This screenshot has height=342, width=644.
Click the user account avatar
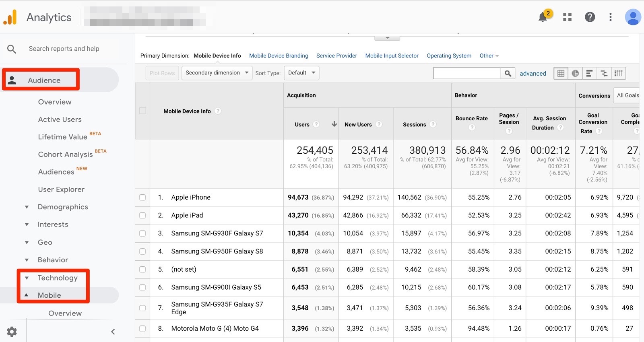pyautogui.click(x=633, y=17)
